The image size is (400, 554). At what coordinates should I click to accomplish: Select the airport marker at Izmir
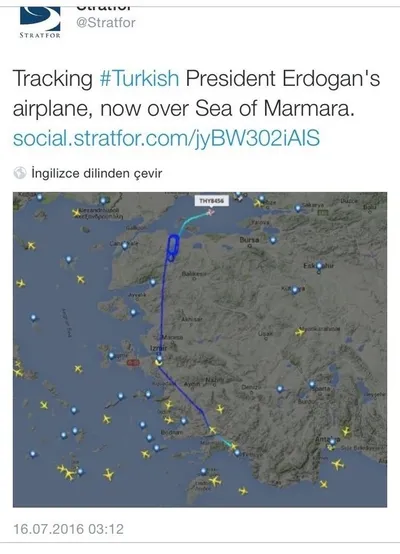click(x=160, y=359)
